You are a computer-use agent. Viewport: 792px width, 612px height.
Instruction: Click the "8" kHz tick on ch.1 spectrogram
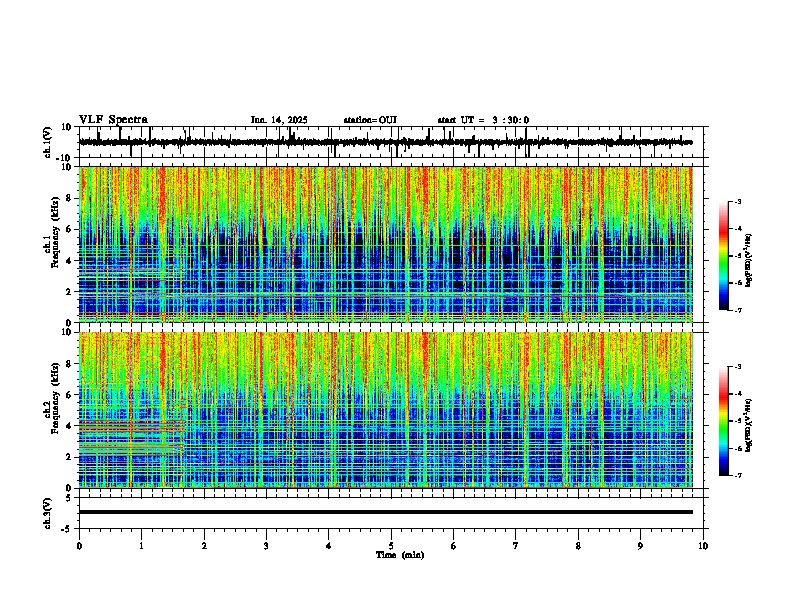tap(70, 198)
